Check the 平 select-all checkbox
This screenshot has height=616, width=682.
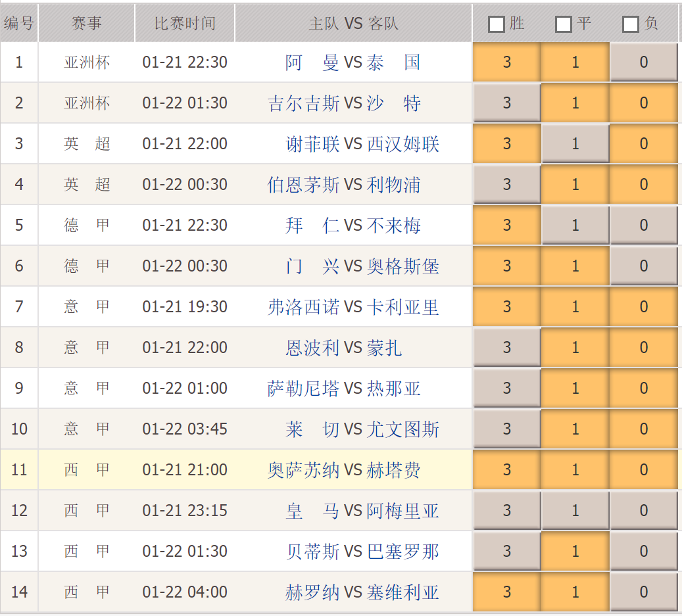coord(564,24)
